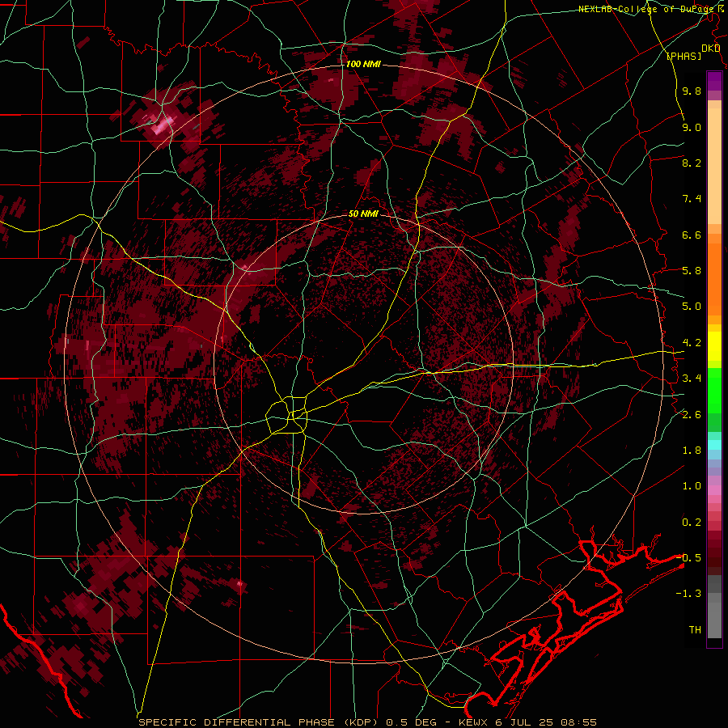
Task: Click the 3.4 color scale value
Action: click(x=692, y=379)
